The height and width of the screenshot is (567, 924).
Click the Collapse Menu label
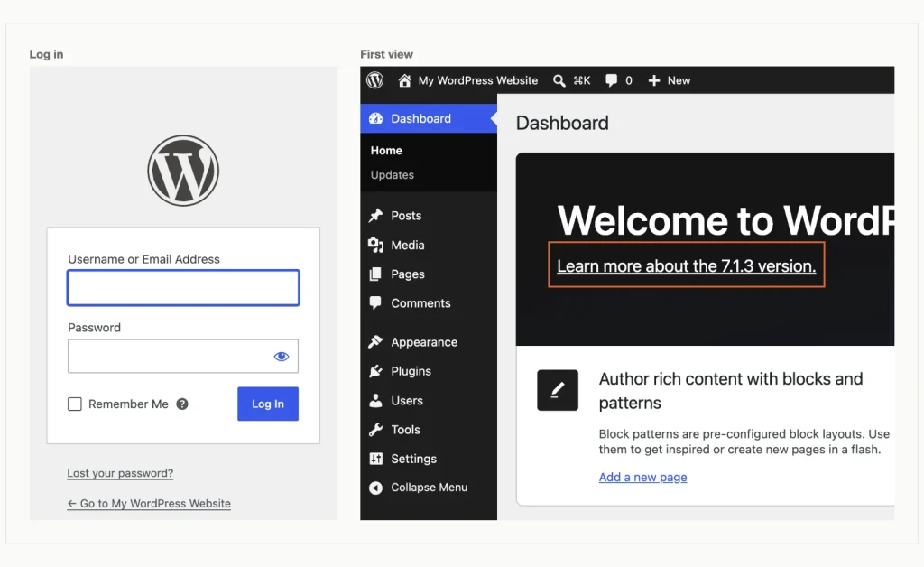(x=429, y=488)
